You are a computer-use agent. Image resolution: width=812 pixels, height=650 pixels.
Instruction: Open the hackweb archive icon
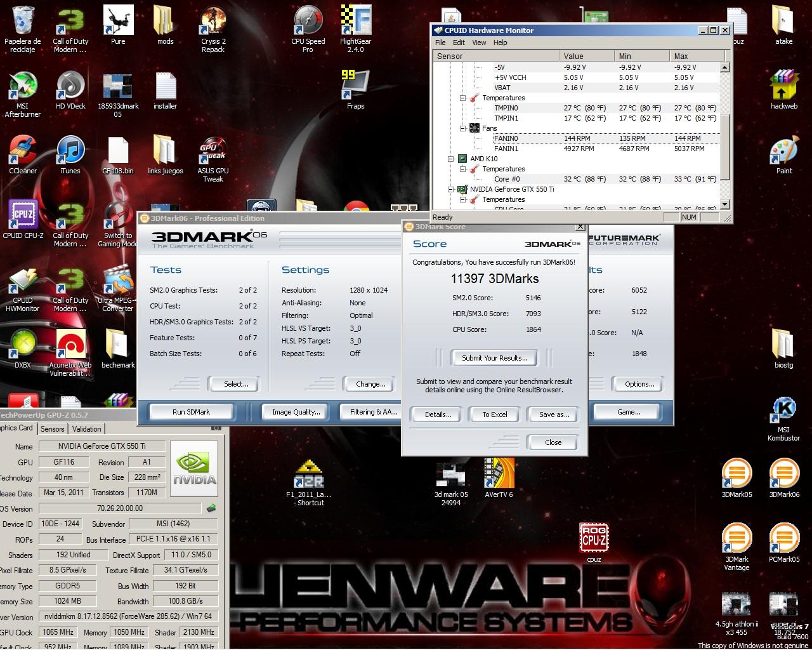tap(784, 90)
